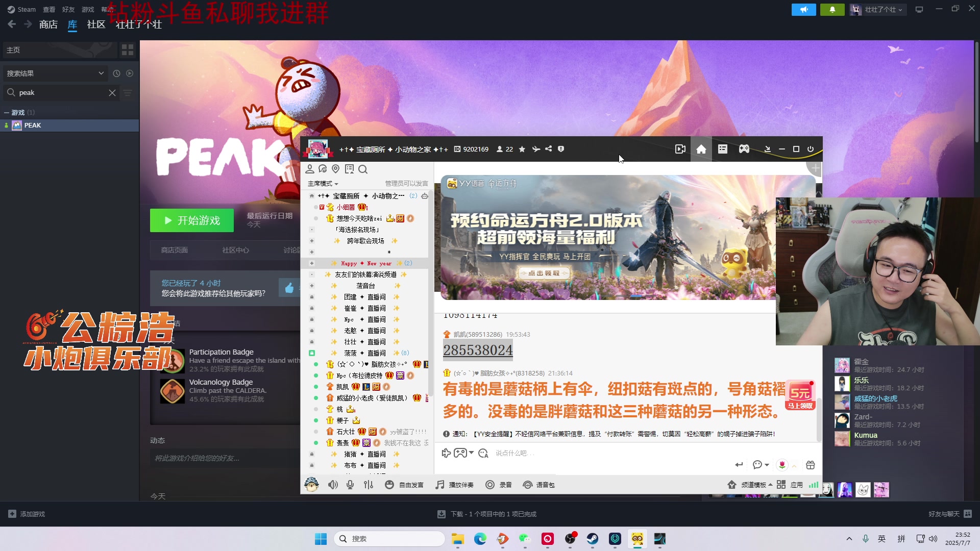Click the 开始游戏 play button in Steam
The image size is (980, 551).
192,220
